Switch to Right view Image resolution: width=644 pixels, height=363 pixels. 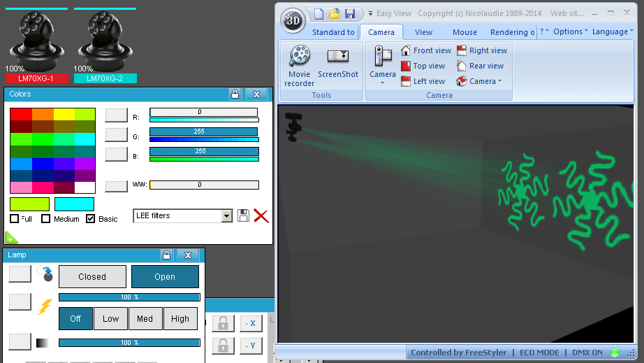(482, 50)
